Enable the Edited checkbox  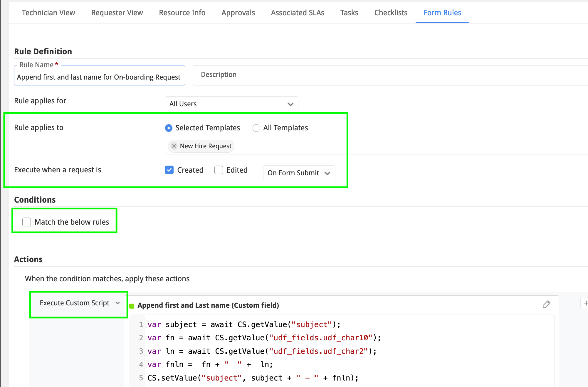point(219,170)
